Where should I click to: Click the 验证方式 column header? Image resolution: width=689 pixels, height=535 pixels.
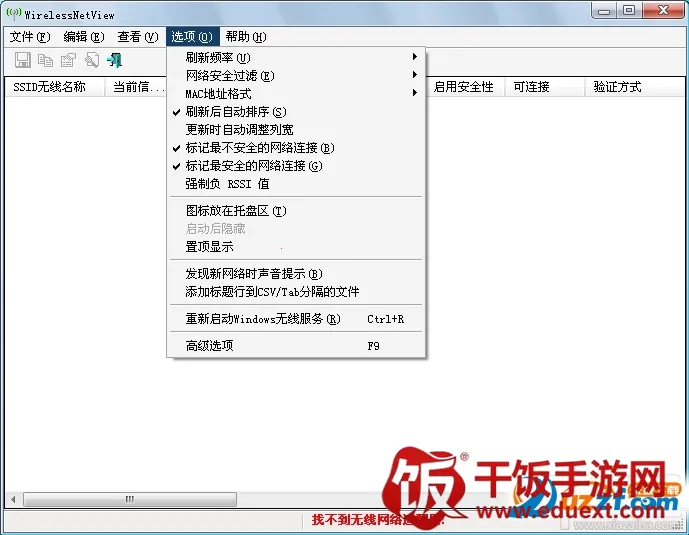(618, 87)
